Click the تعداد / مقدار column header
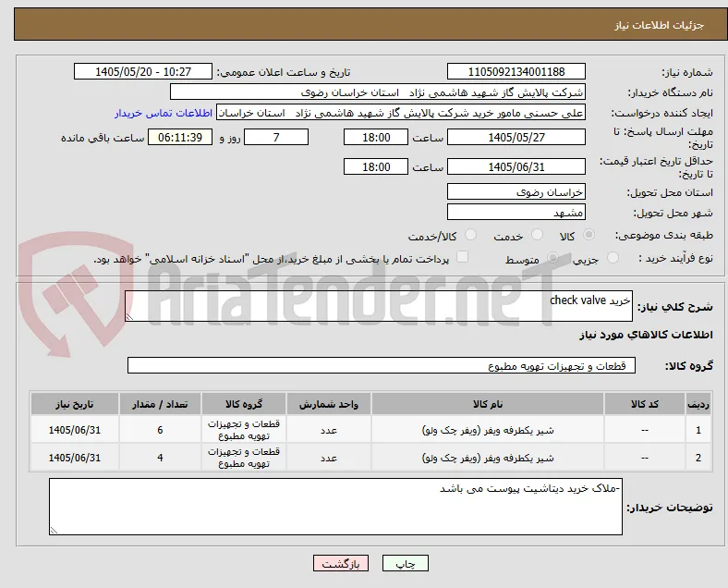Viewport: 728px width, 588px height. (x=160, y=404)
